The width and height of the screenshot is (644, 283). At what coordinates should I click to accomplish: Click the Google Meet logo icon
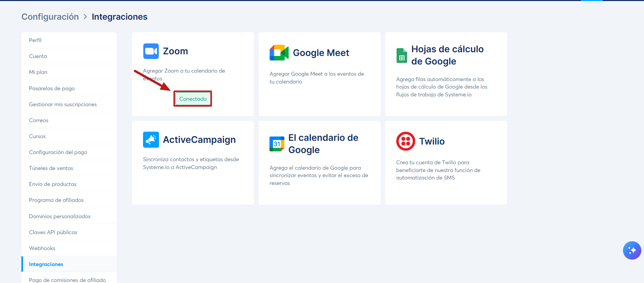click(279, 53)
